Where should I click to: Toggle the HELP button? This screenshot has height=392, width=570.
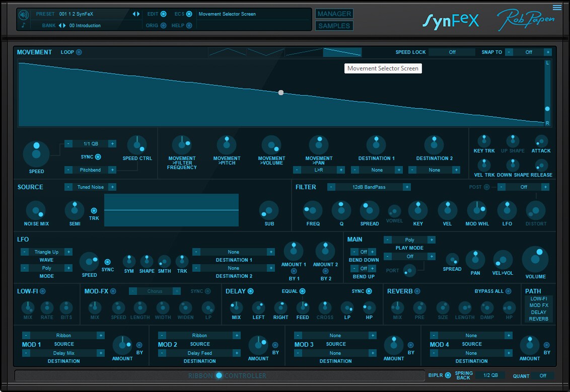coord(189,26)
